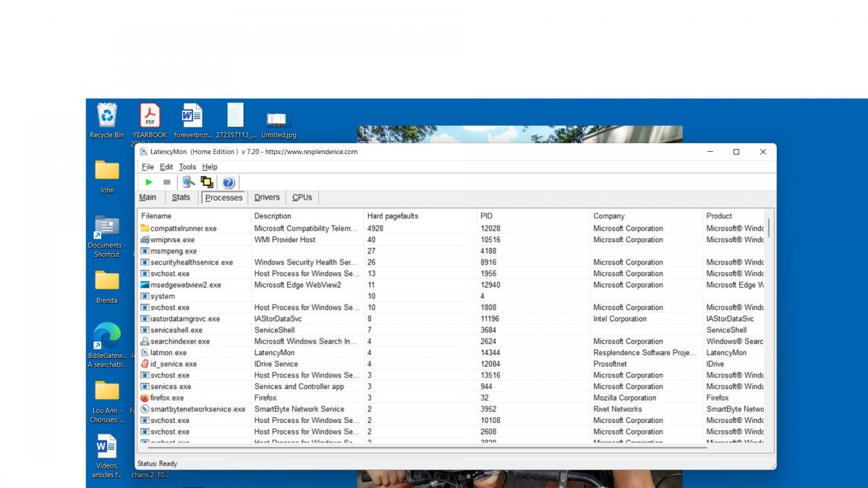Click the 4928 hard pagefaults value
This screenshot has height=488, width=868.
coord(377,228)
